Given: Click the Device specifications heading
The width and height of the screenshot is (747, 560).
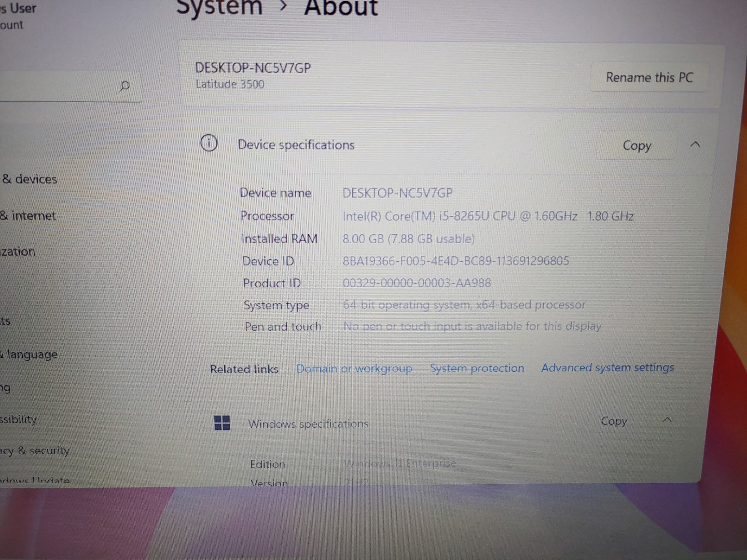Looking at the screenshot, I should point(296,145).
